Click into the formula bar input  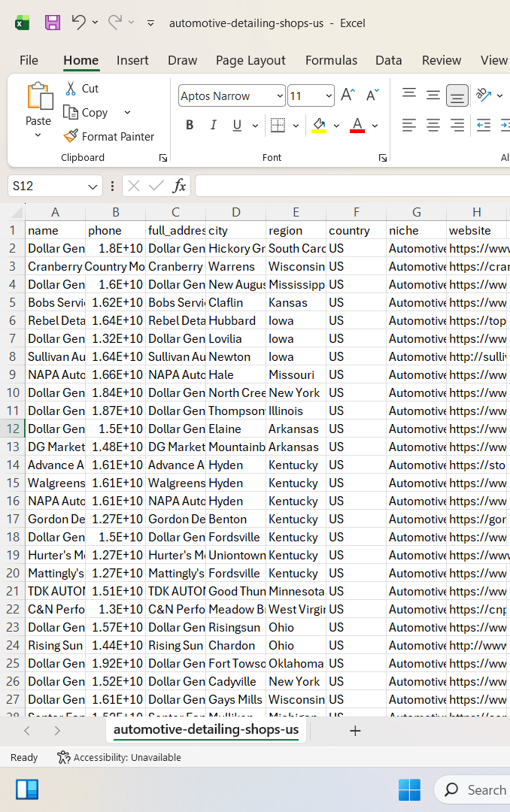click(353, 186)
